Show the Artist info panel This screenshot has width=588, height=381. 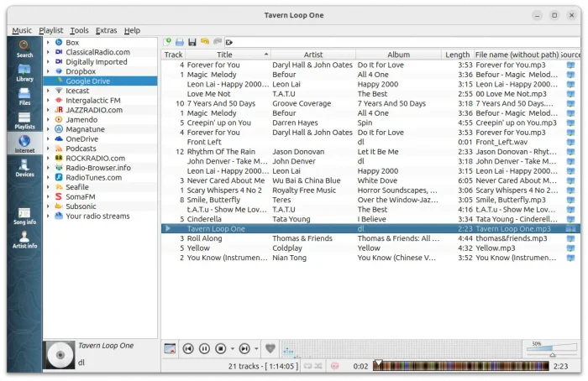(24, 240)
